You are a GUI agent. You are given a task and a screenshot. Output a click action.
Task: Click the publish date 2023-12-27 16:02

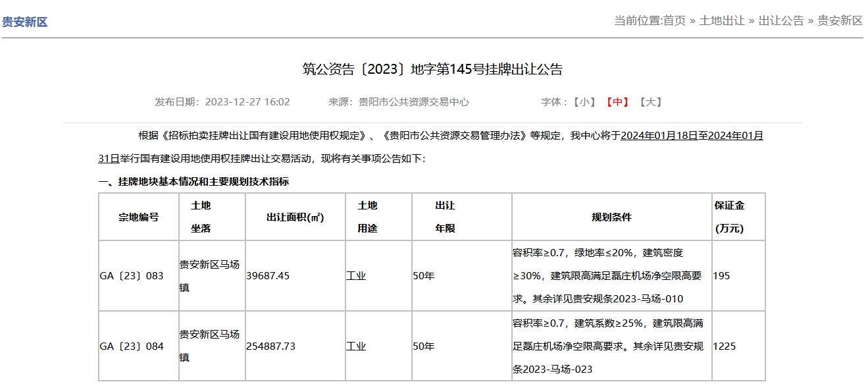(x=247, y=102)
